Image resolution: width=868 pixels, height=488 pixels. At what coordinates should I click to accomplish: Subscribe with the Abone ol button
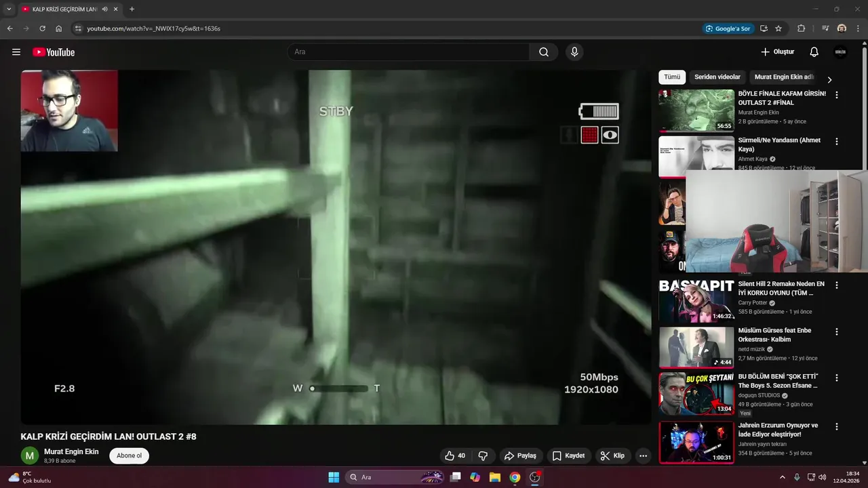pos(129,455)
